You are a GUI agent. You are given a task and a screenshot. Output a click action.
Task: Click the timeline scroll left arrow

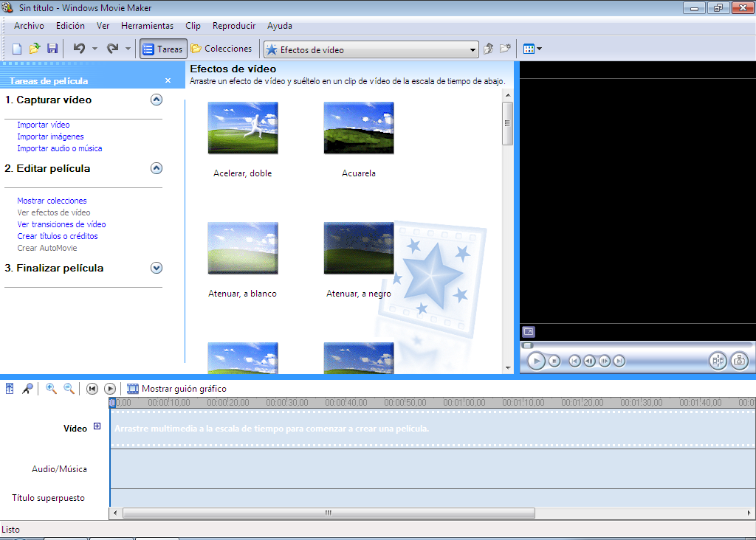(115, 513)
